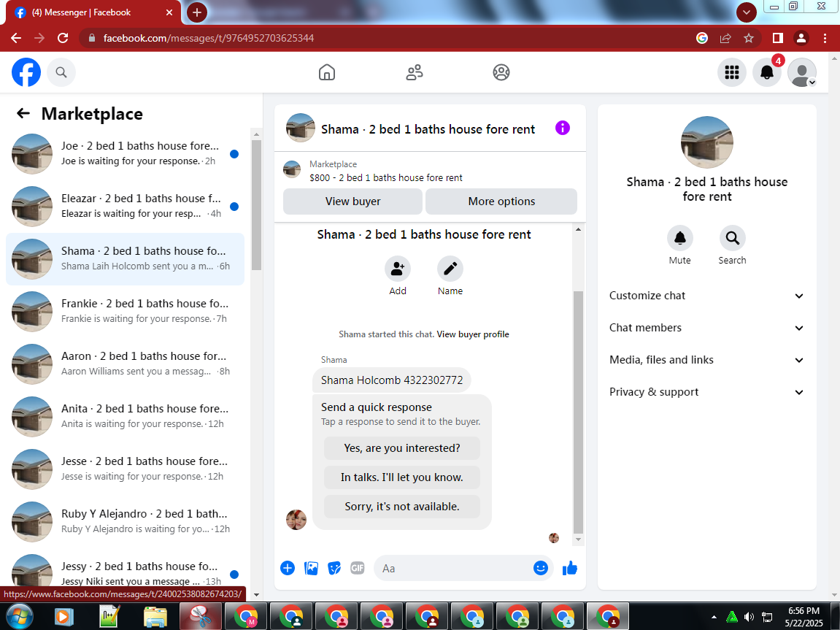Open a new browser tab with plus
840x630 pixels.
pos(196,12)
